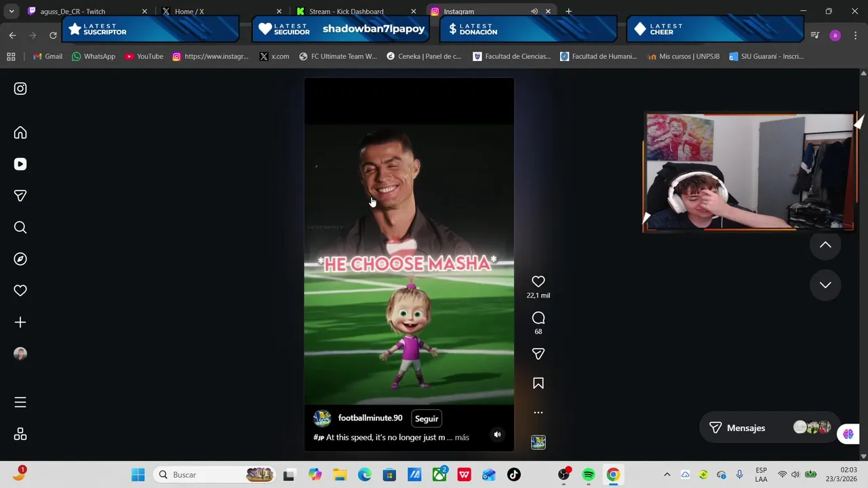Screen dimensions: 868x488
Task: Share the reel with the paper plane icon
Action: click(x=538, y=354)
